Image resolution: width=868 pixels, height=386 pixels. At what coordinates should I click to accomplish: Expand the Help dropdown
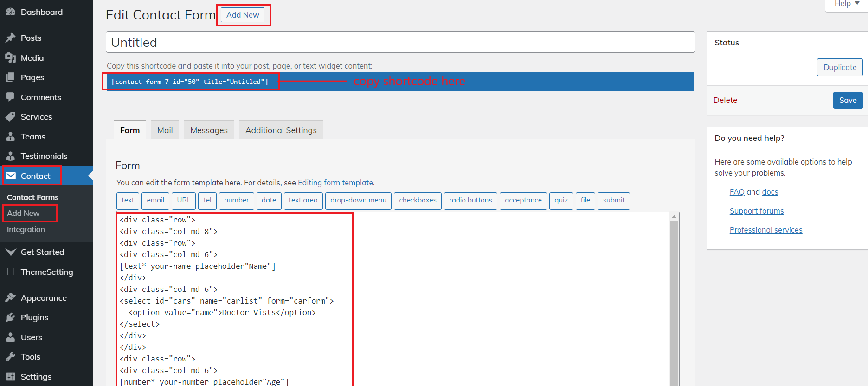[847, 4]
